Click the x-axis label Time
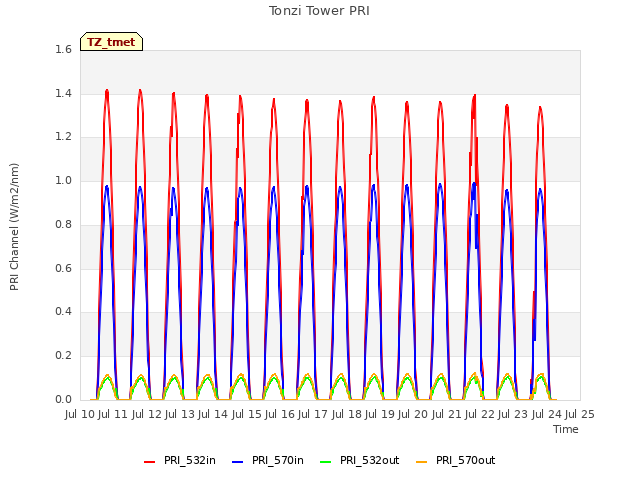The width and height of the screenshot is (640, 480). click(x=566, y=429)
